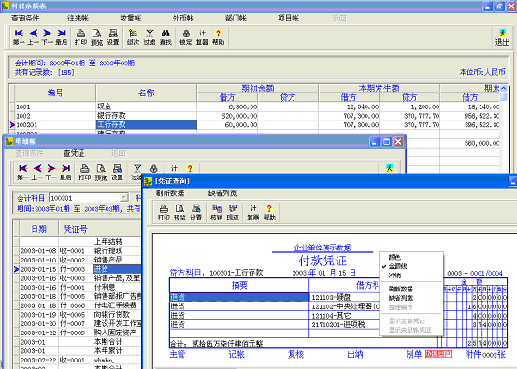Click the 退出 exit icon
Image resolution: width=517 pixels, height=369 pixels.
502,37
